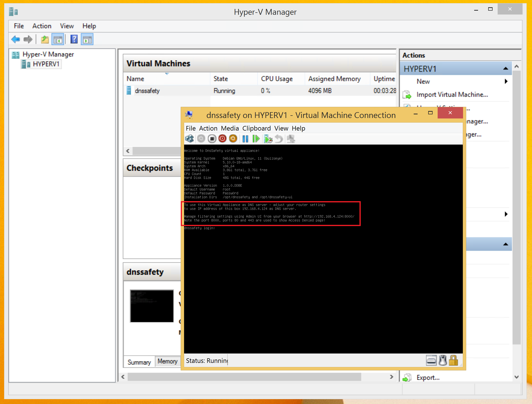
Task: Open the Media menu in VM Connection
Action: (x=230, y=128)
